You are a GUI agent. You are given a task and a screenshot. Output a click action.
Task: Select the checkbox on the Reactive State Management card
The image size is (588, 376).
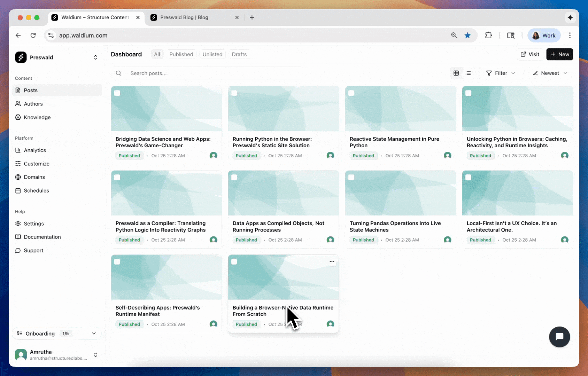click(x=351, y=93)
